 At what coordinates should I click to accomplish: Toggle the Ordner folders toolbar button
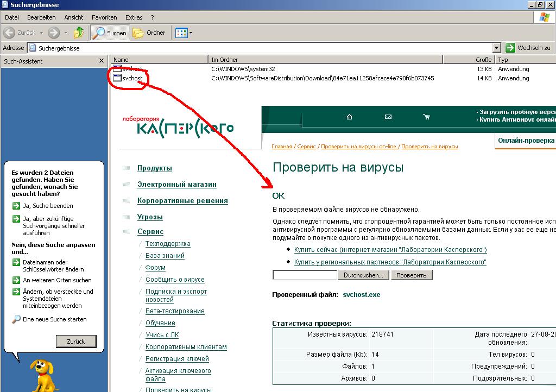[149, 33]
